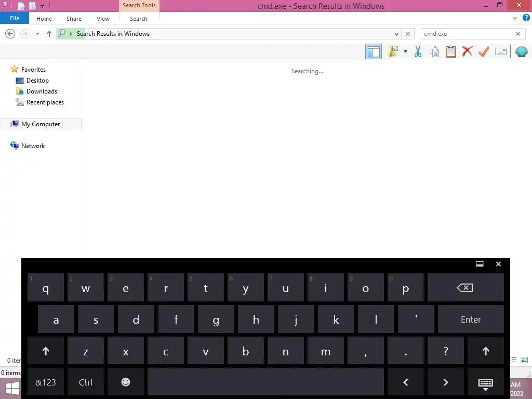Close the touch keyboard panel
Screen dimensions: 532x399
498,264
